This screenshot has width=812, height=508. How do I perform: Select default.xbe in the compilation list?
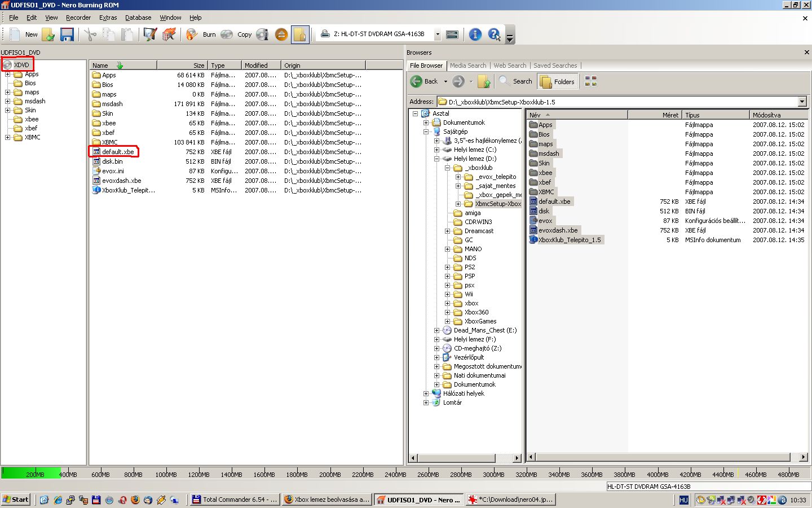tap(118, 152)
